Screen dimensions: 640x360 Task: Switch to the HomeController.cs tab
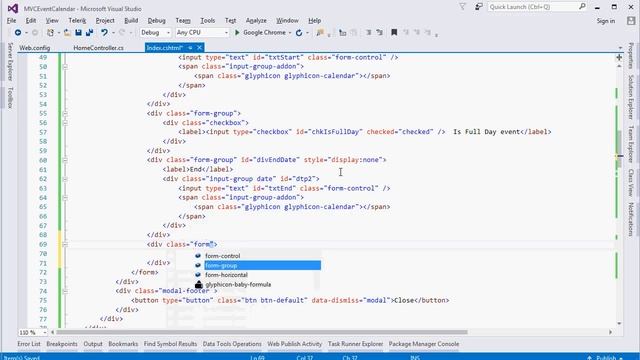point(98,48)
